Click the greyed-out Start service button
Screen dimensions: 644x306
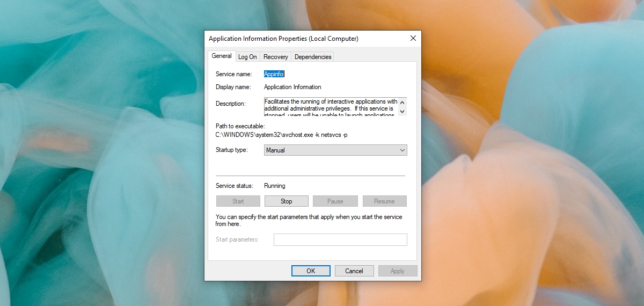(x=238, y=201)
